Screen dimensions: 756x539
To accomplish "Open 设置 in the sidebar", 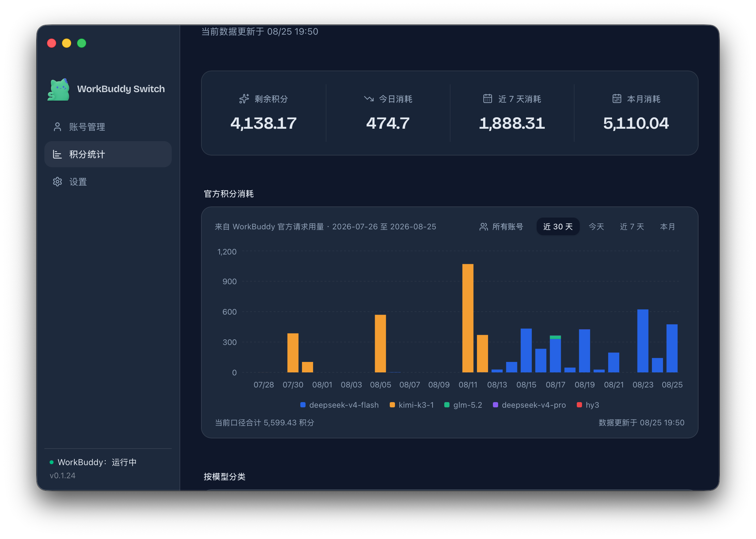I will pyautogui.click(x=108, y=182).
